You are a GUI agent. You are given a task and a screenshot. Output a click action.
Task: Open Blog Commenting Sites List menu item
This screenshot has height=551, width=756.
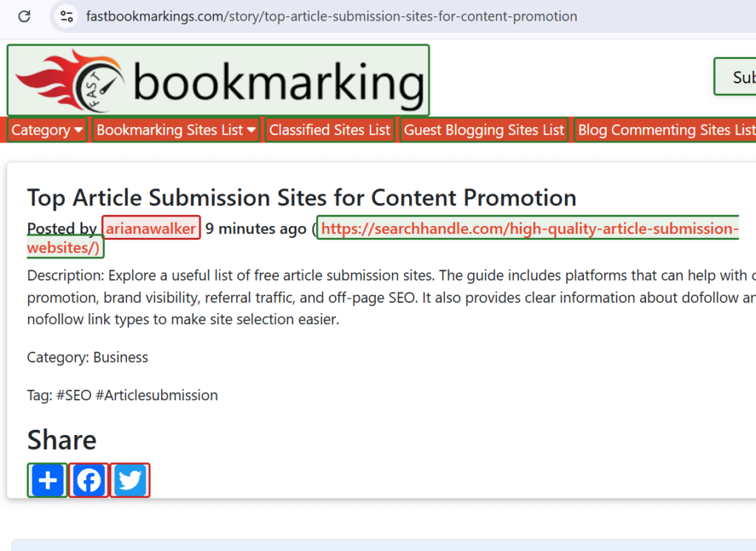pyautogui.click(x=665, y=130)
